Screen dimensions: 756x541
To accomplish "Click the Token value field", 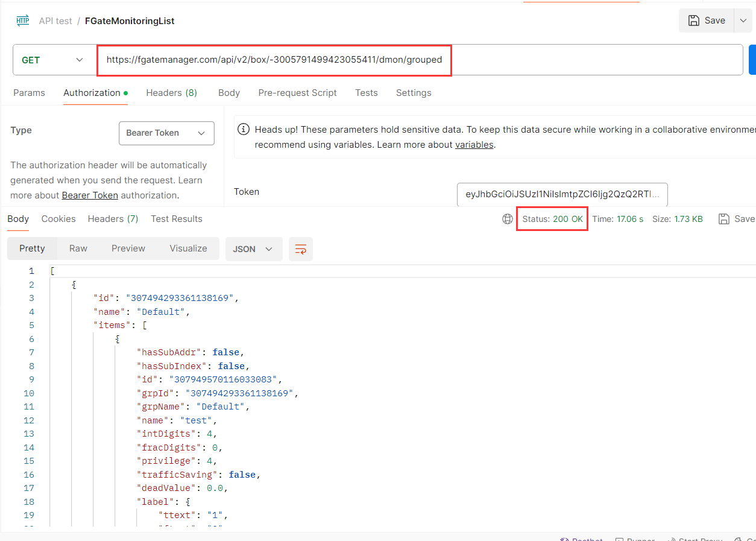I will tap(562, 195).
